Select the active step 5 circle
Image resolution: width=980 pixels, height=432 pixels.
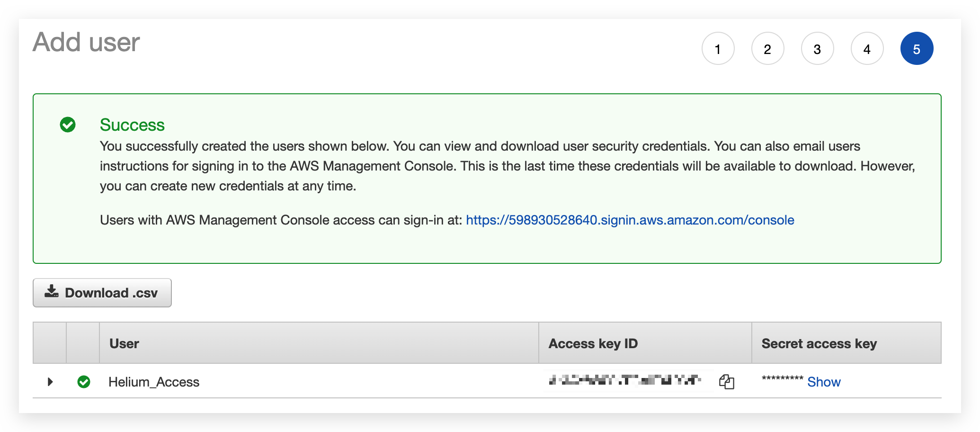tap(917, 48)
